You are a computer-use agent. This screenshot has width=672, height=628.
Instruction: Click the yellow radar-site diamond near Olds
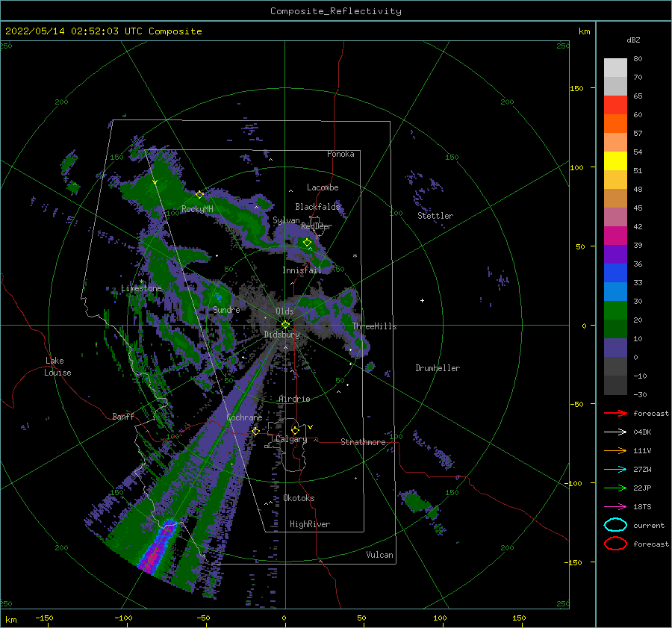[285, 325]
